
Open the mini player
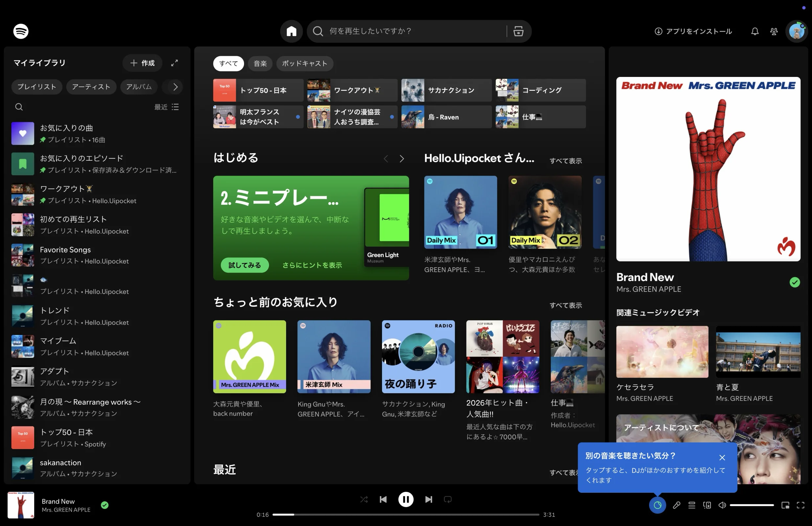[x=785, y=505]
